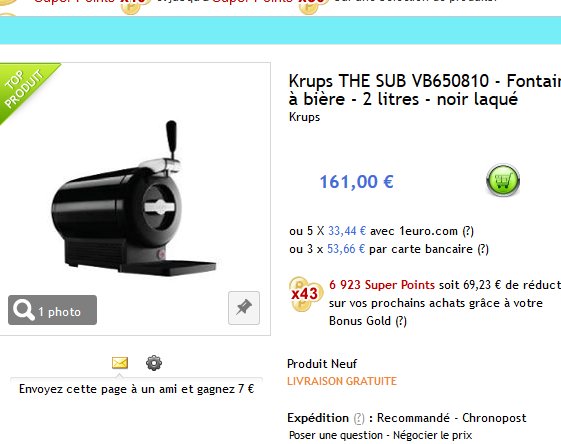Click the 6 923 Super Points link
Image resolution: width=561 pixels, height=444 pixels.
coord(382,285)
